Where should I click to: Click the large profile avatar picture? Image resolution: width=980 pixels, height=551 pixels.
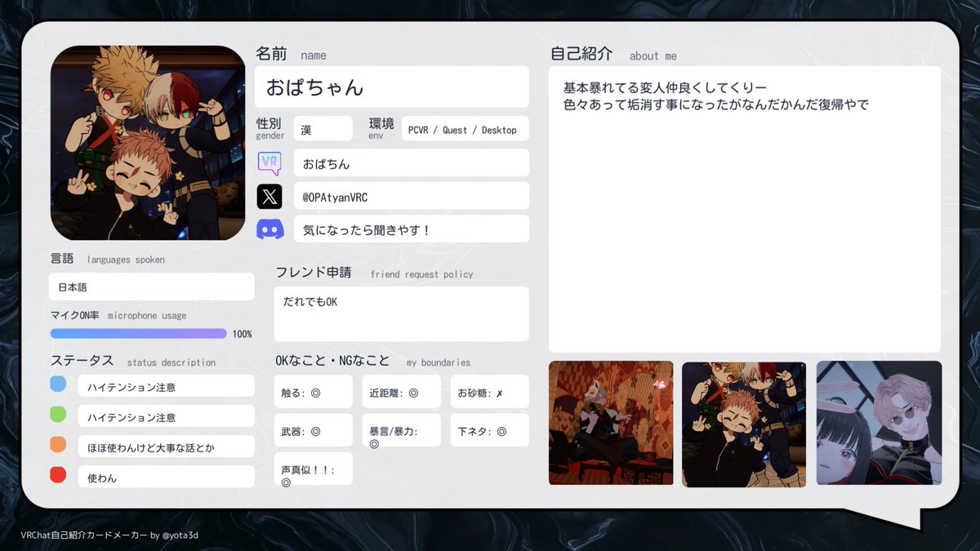click(x=148, y=143)
